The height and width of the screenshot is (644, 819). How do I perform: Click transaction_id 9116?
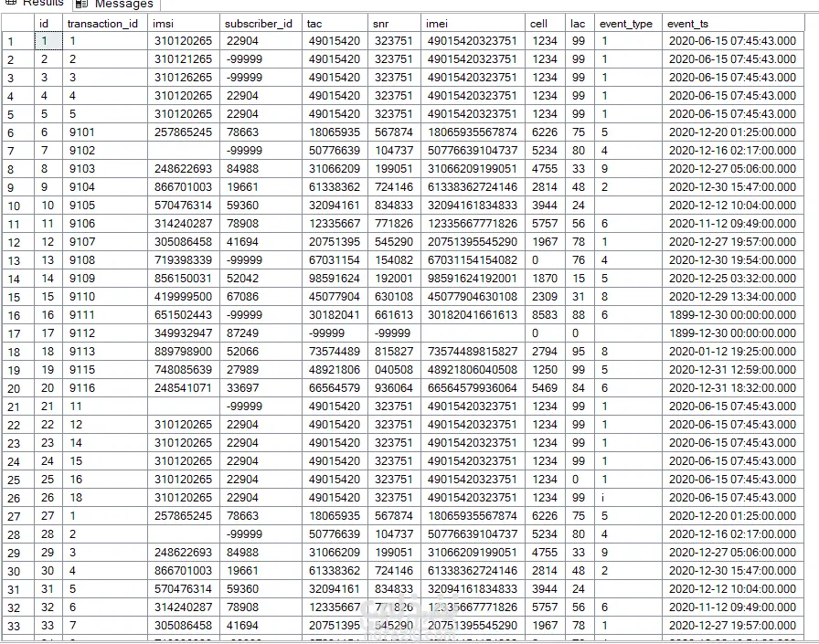click(105, 387)
